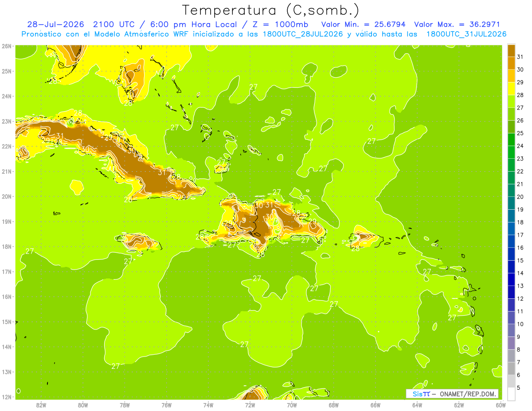This screenshot has height=411, width=532.
Task: Click the color bar label "31"
Action: tap(520, 57)
